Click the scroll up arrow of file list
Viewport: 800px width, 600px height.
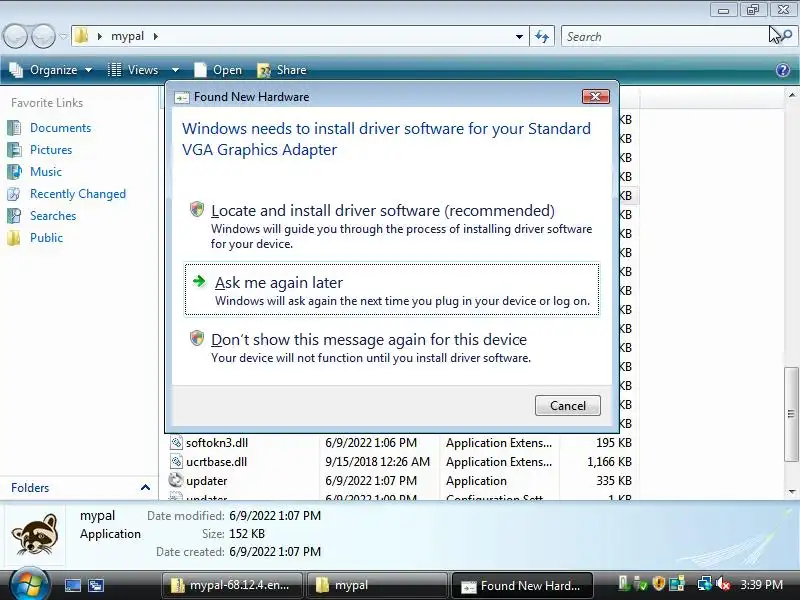791,95
